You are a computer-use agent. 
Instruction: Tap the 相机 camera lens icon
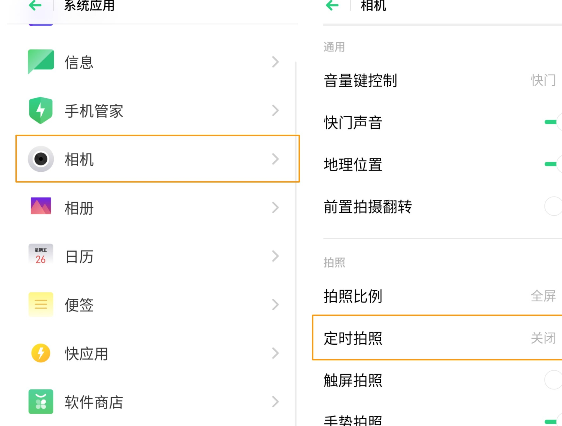(41, 159)
